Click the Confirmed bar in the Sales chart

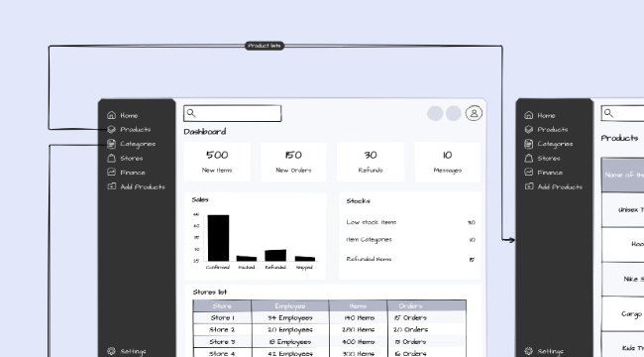[218, 238]
